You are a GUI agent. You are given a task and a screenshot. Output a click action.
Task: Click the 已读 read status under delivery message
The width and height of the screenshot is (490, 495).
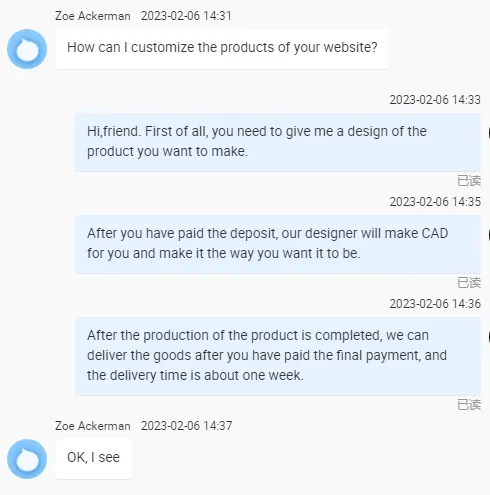tap(469, 405)
